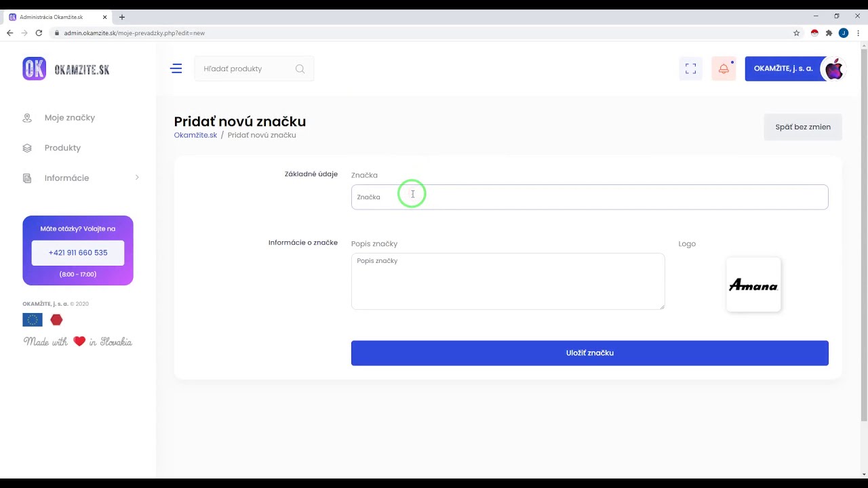Click the Späť bez zmien button
This screenshot has height=488, width=868.
coord(803,127)
